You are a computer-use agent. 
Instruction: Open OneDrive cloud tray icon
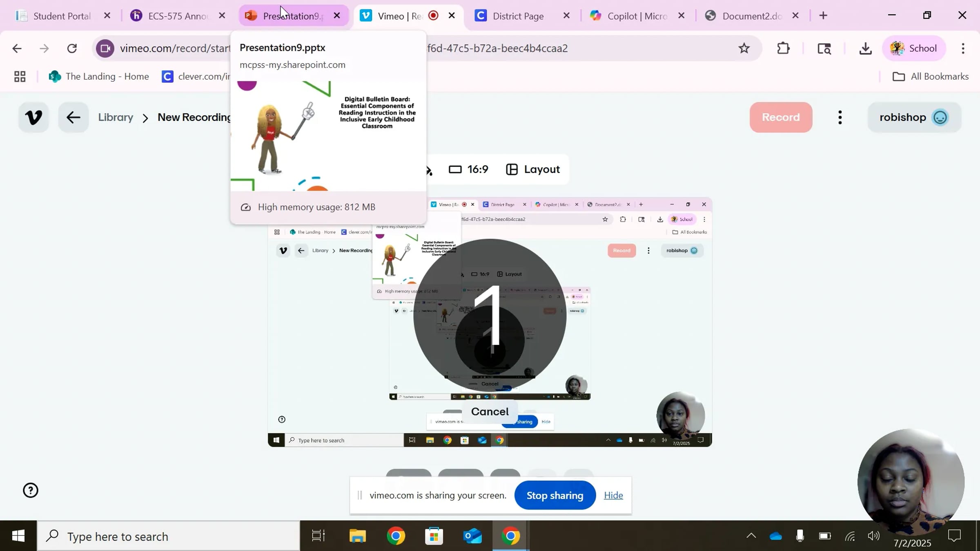pyautogui.click(x=775, y=536)
